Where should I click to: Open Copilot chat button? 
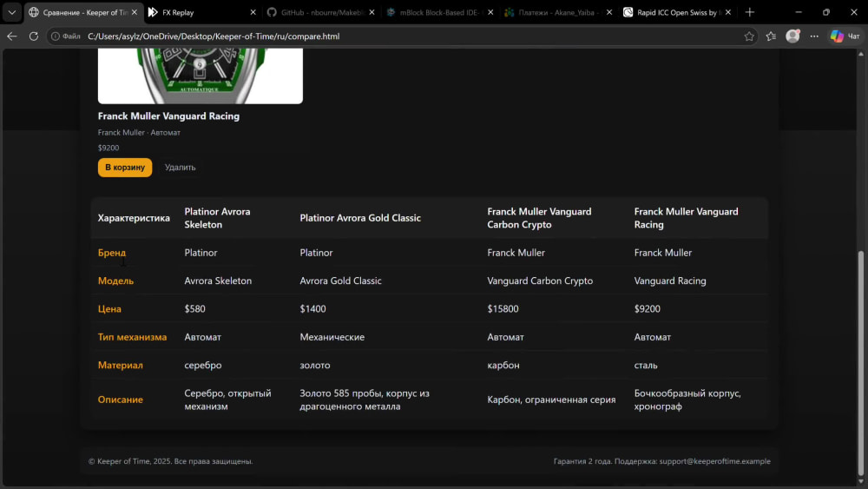click(x=845, y=36)
